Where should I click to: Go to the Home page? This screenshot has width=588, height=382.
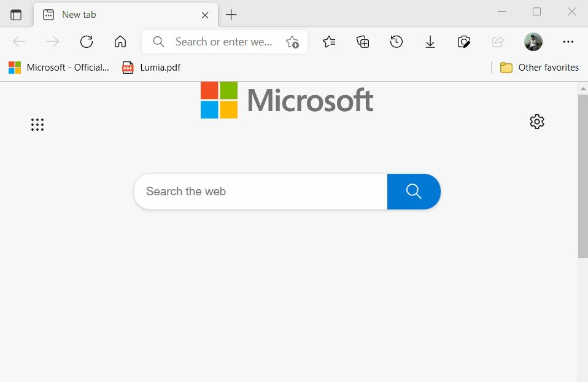click(120, 41)
